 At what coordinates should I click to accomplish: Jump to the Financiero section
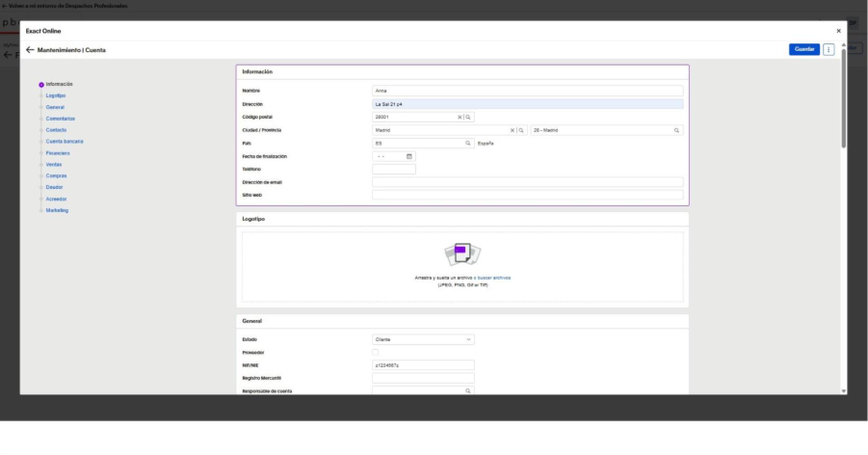tap(58, 153)
